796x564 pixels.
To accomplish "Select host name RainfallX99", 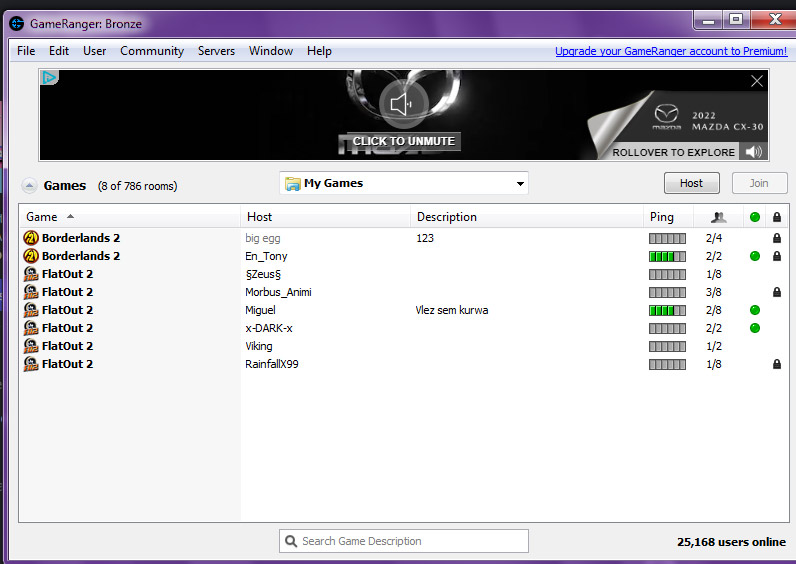I will click(x=272, y=364).
